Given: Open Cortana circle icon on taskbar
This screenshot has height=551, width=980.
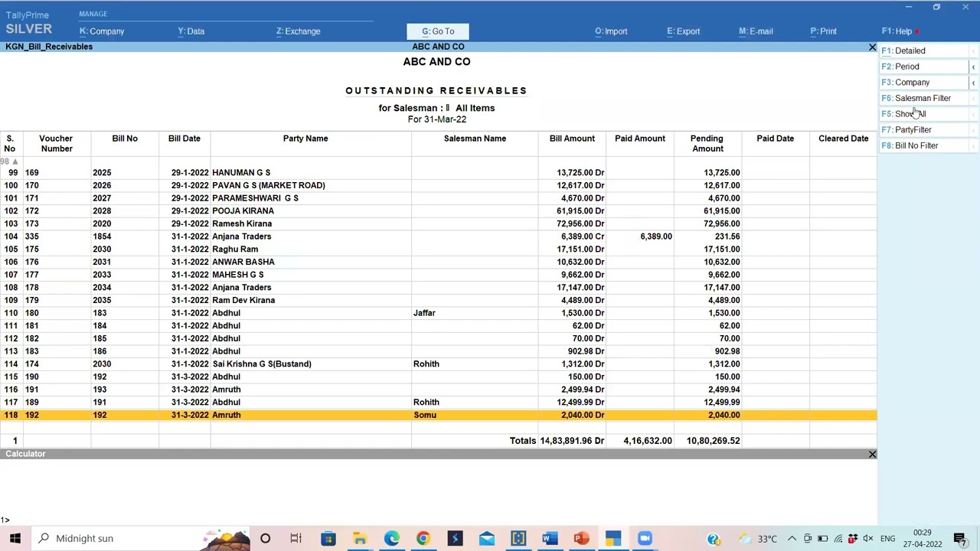Looking at the screenshot, I should click(265, 538).
